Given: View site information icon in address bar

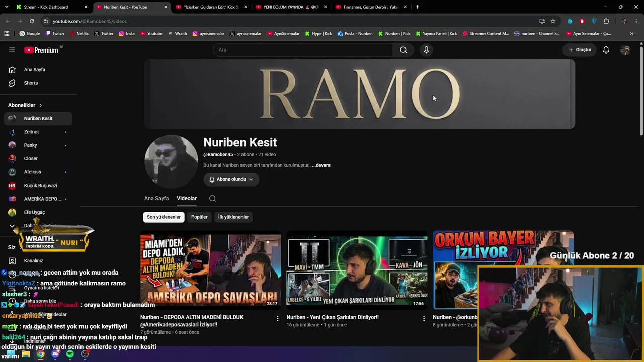Looking at the screenshot, I should 46,21.
